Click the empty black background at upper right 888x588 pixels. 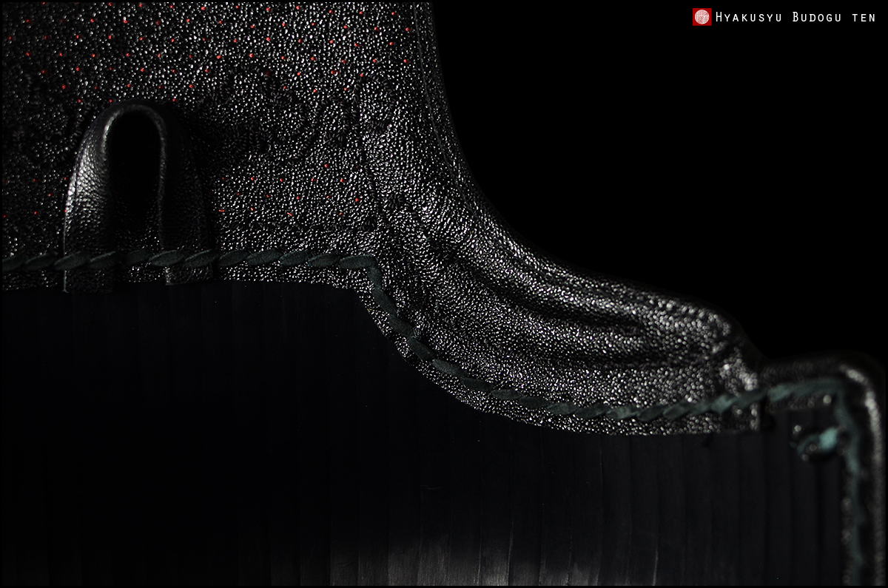click(666, 148)
